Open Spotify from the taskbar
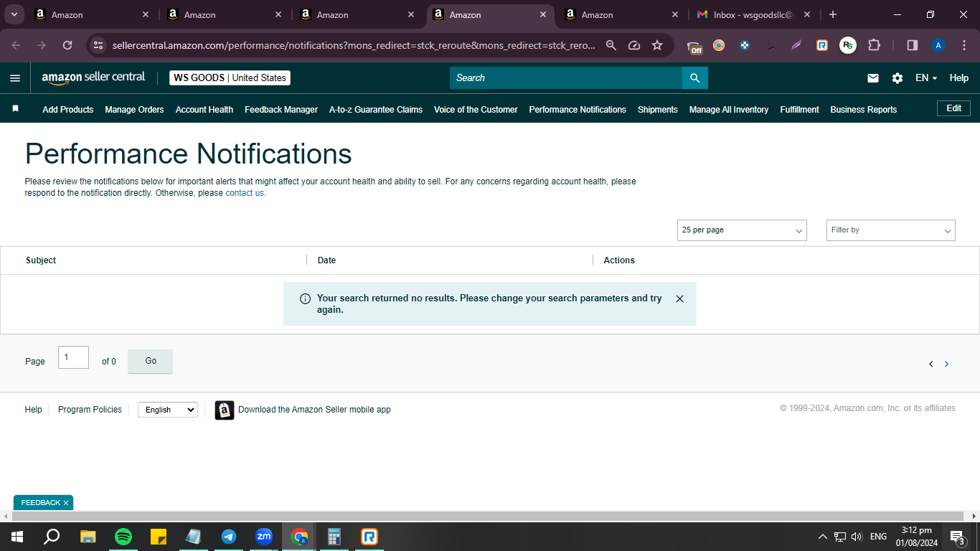This screenshot has height=551, width=980. coord(123,537)
